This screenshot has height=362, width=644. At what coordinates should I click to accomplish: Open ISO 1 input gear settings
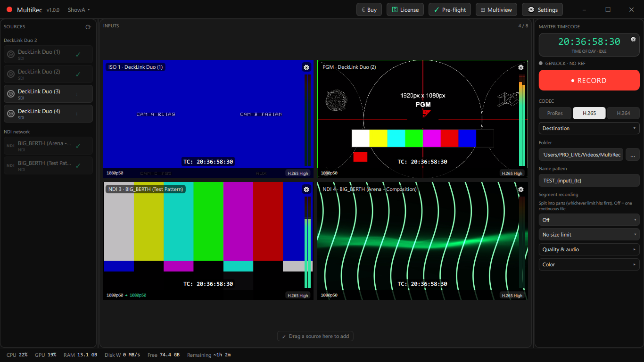(x=306, y=67)
